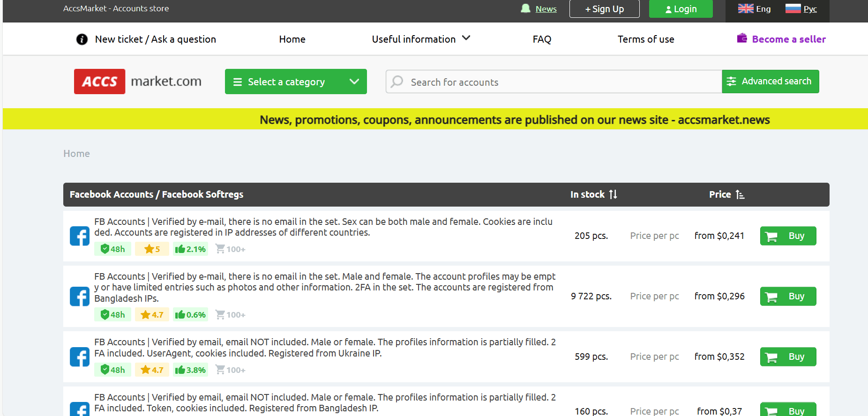Click the Home breadcrumb

pyautogui.click(x=76, y=154)
